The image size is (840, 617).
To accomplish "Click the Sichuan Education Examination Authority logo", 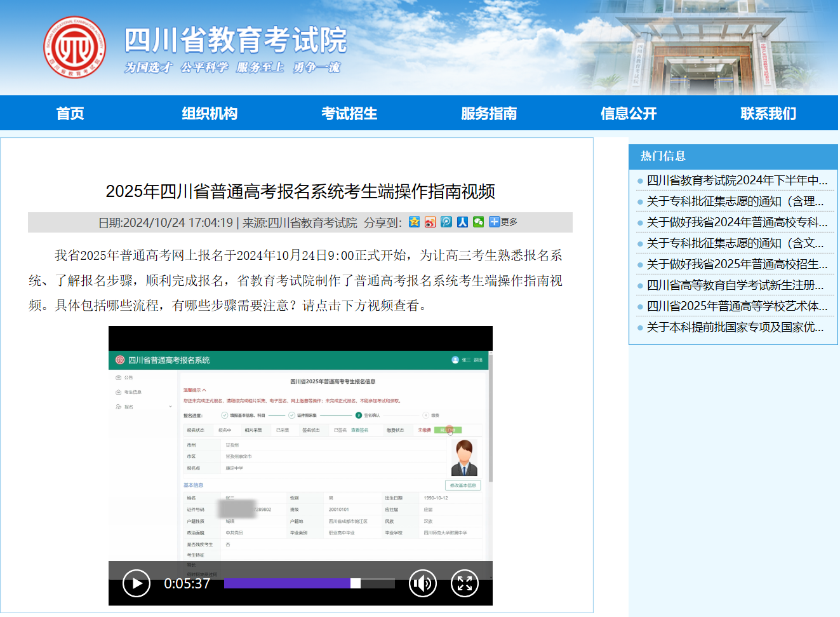I will (74, 47).
